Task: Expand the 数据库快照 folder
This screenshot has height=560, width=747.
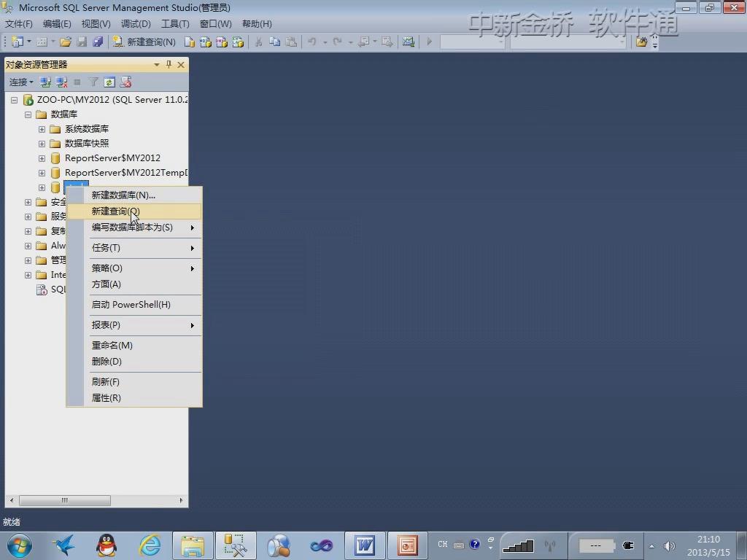Action: [x=42, y=144]
